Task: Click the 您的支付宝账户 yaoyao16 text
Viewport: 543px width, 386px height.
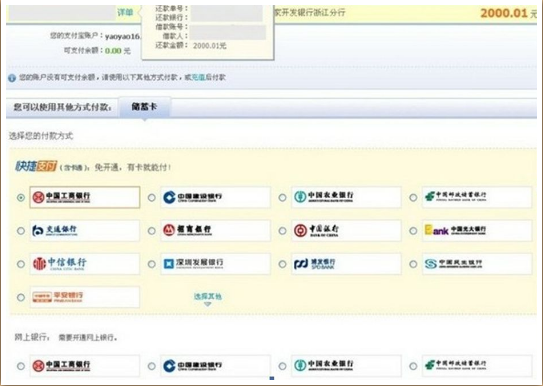Action: (x=96, y=36)
